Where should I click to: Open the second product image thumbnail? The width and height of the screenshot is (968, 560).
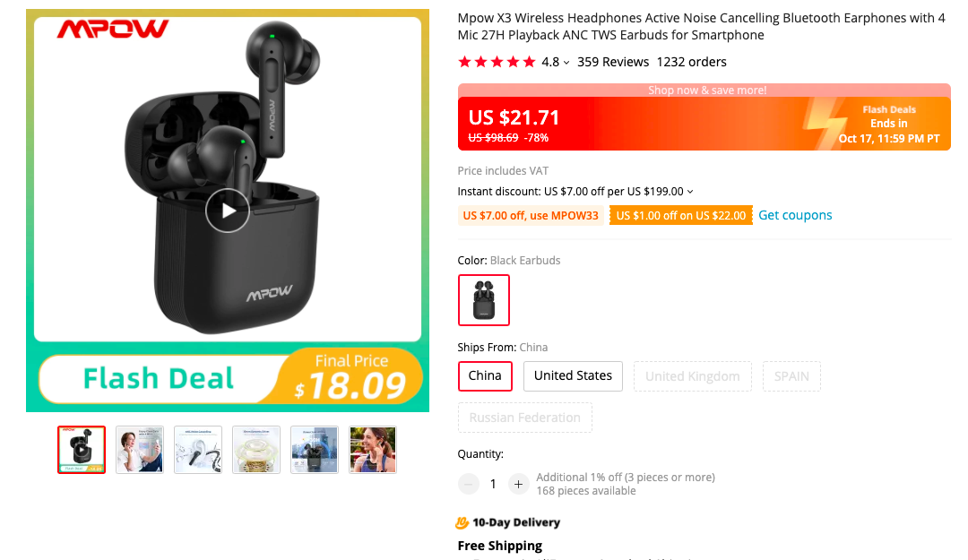(x=139, y=450)
